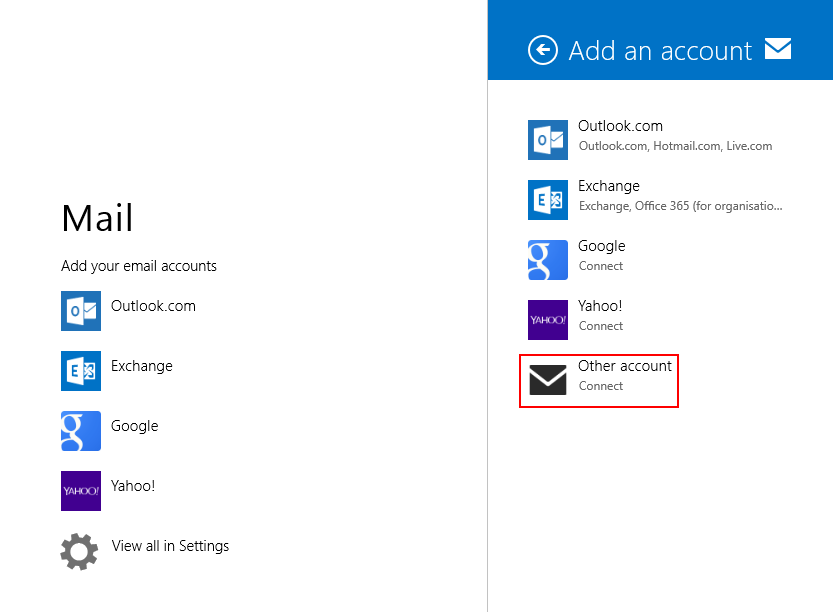Click Connect under Yahoo! in panel
This screenshot has height=612, width=833.
(x=601, y=326)
